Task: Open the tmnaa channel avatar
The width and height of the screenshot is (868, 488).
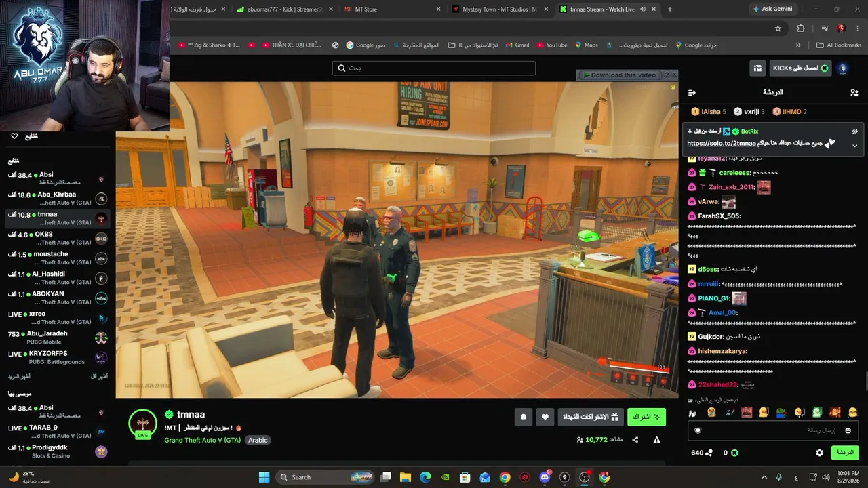Action: (x=142, y=423)
